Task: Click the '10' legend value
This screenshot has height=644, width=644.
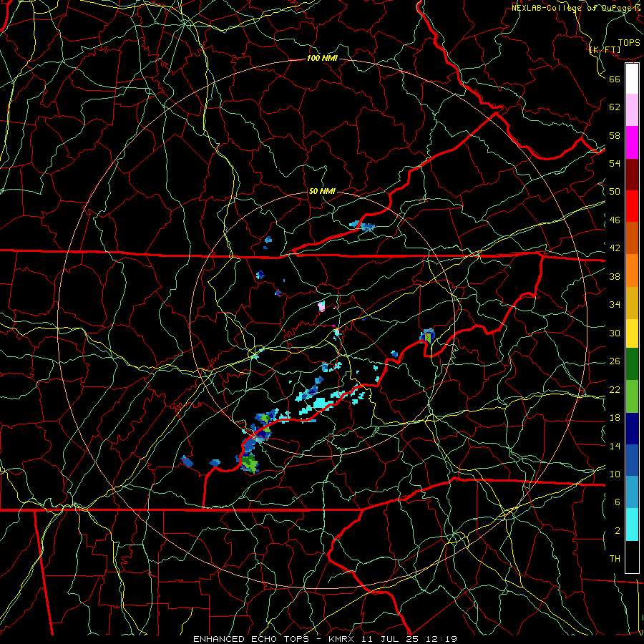Action: pyautogui.click(x=615, y=474)
